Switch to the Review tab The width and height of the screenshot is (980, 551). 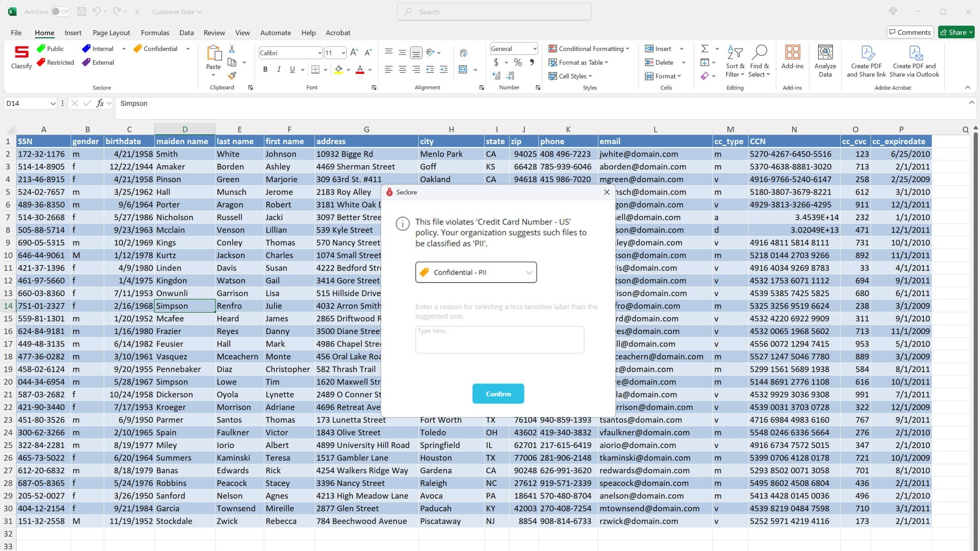coord(214,33)
